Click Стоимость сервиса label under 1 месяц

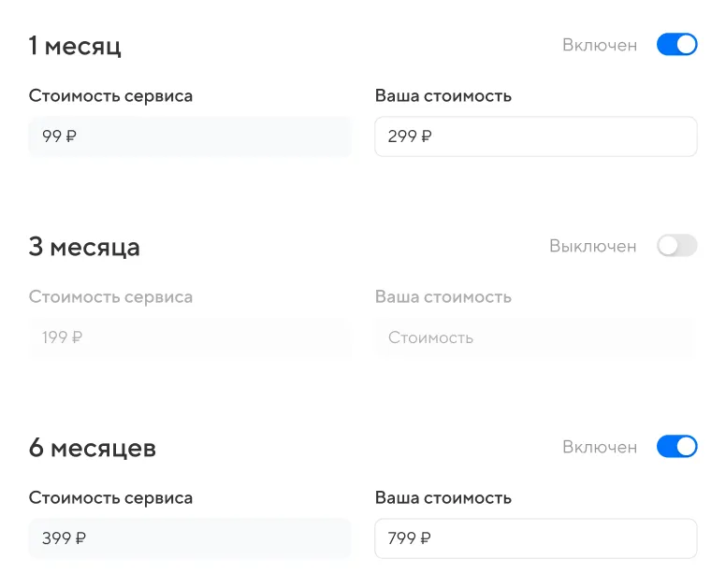pyautogui.click(x=110, y=96)
